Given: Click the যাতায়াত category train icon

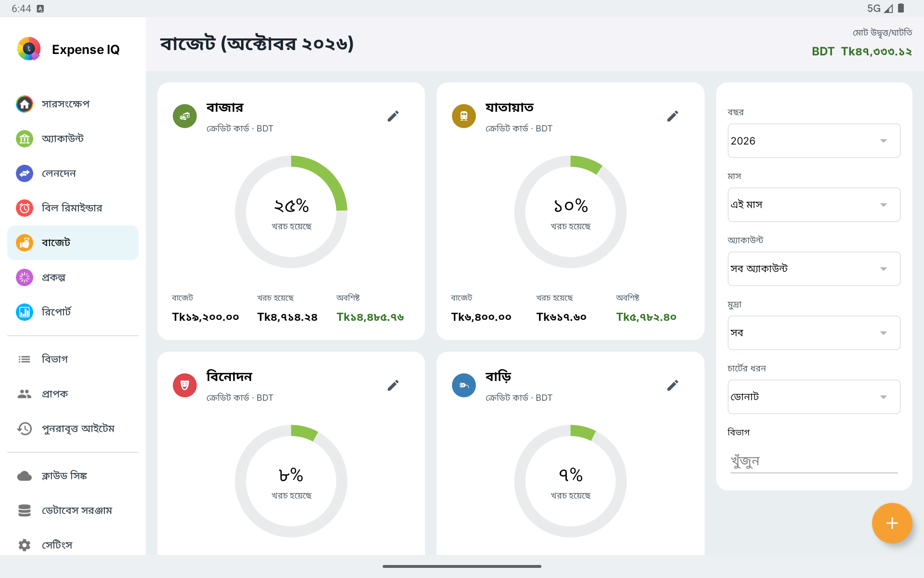Looking at the screenshot, I should click(464, 116).
